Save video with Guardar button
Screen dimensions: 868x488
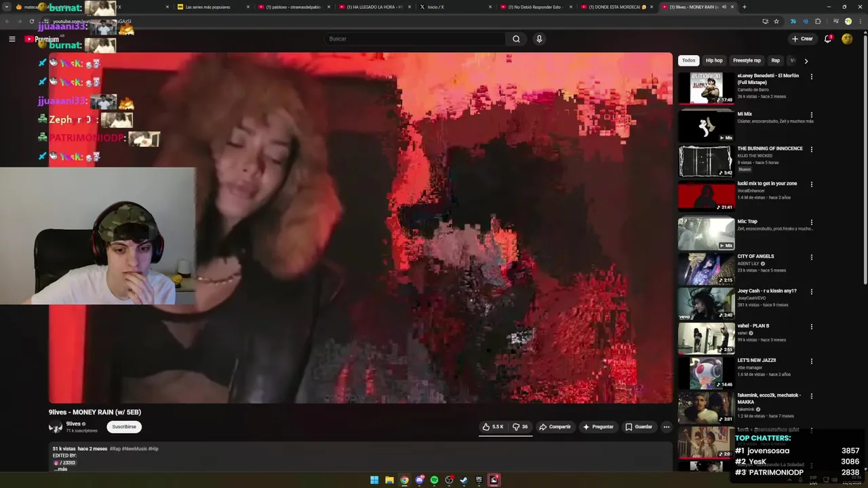pos(639,426)
